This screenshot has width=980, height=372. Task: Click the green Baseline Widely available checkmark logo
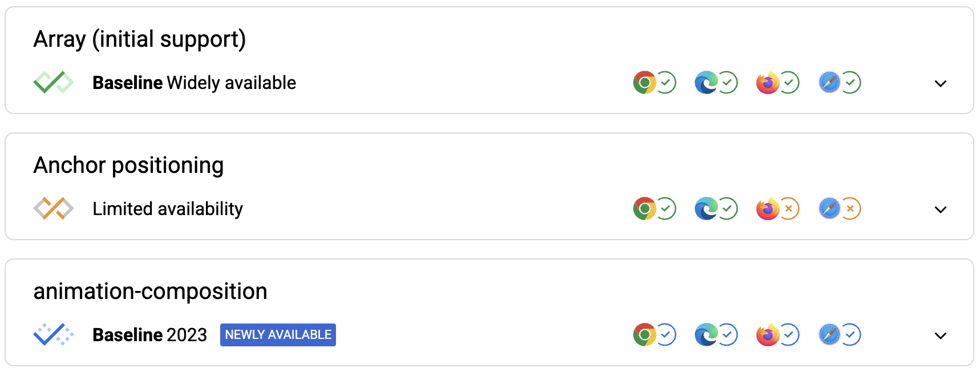(53, 82)
